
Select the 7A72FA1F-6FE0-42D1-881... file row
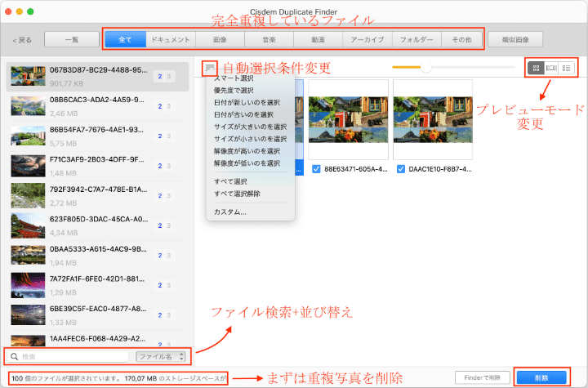[x=97, y=285]
